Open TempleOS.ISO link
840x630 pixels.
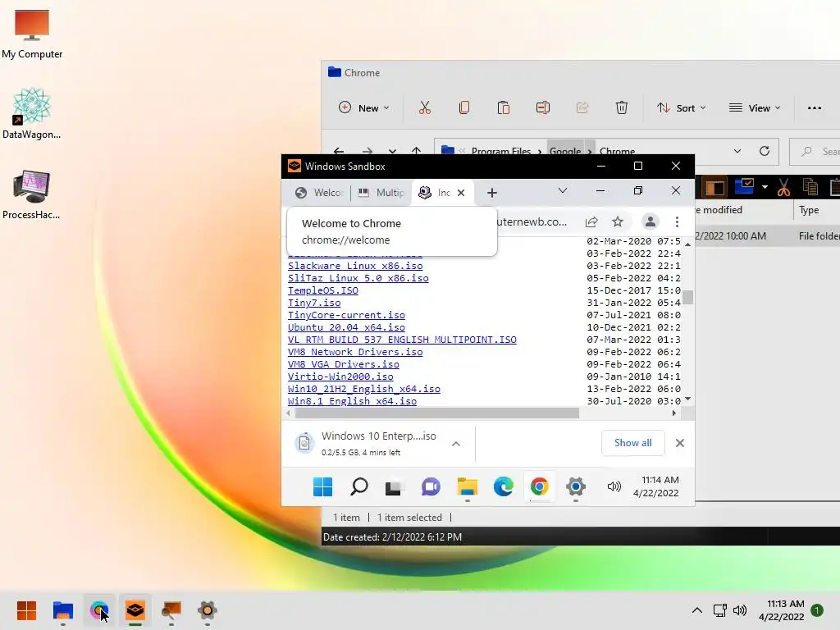pos(323,290)
